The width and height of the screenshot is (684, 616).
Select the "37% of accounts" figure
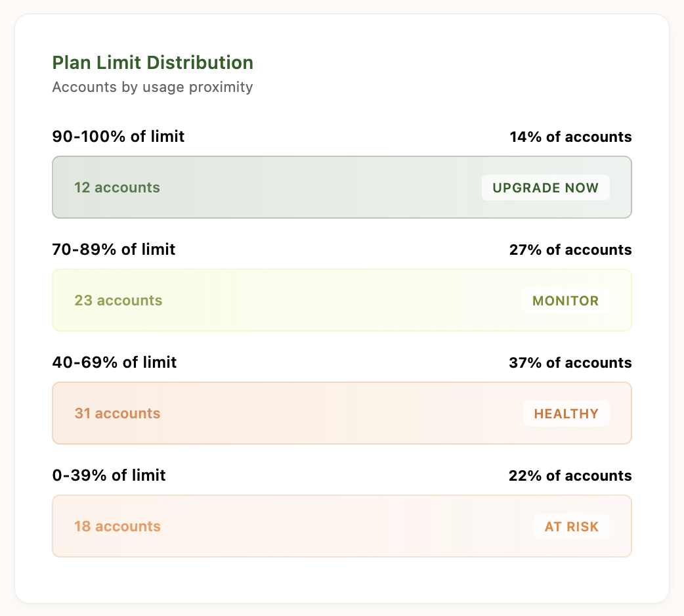(570, 363)
